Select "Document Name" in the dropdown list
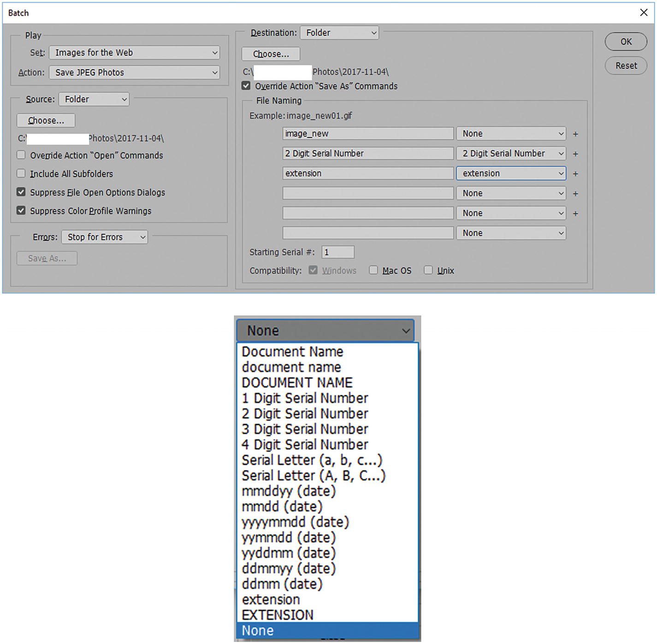Image resolution: width=657 pixels, height=644 pixels. coord(327,352)
